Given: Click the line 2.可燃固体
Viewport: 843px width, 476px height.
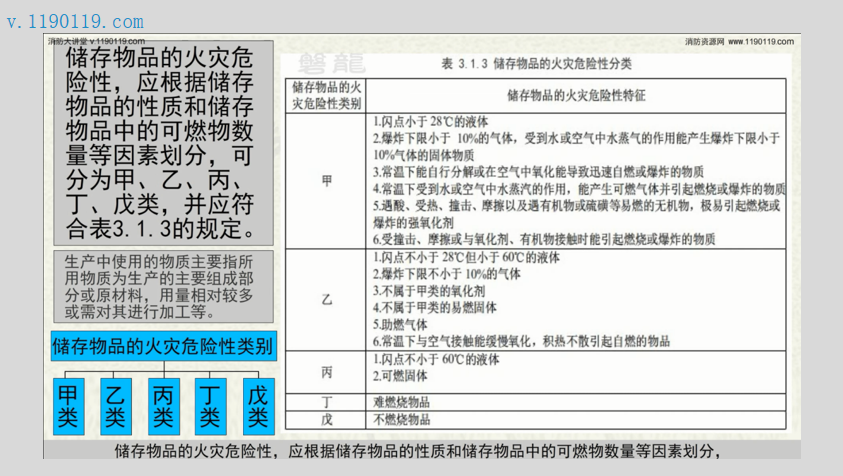Looking at the screenshot, I should pyautogui.click(x=400, y=376).
